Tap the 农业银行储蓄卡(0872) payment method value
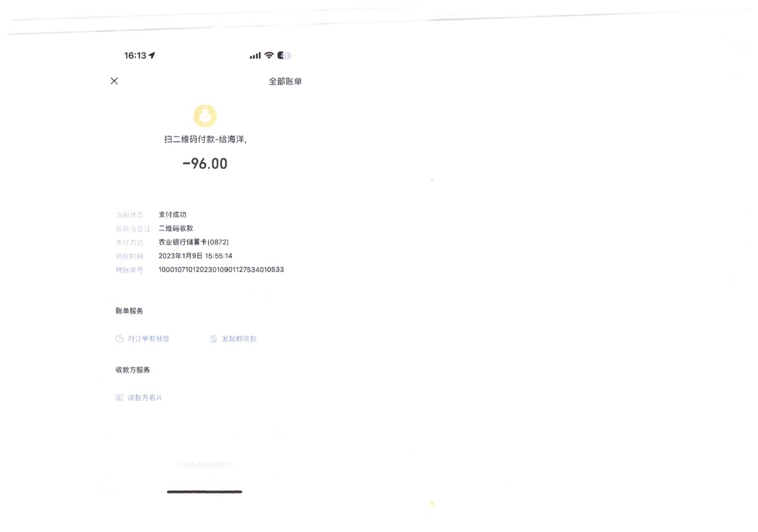Image resolution: width=758 pixels, height=532 pixels. [x=194, y=242]
